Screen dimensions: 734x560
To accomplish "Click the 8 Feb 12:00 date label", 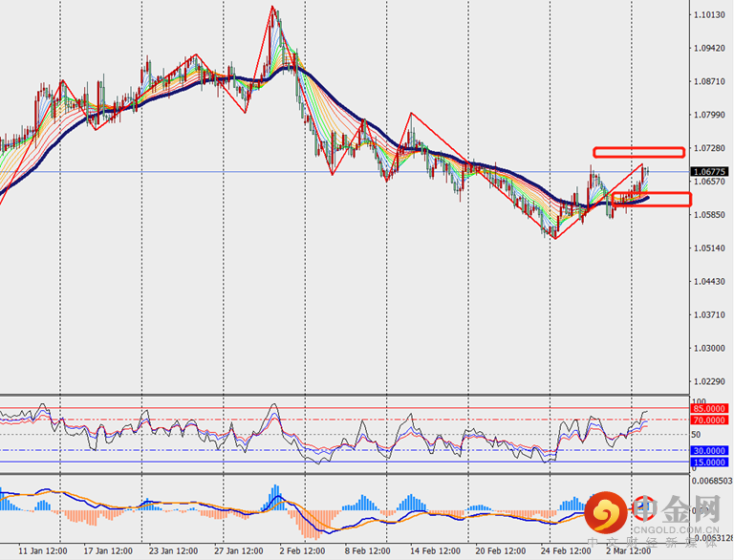I will pos(369,551).
